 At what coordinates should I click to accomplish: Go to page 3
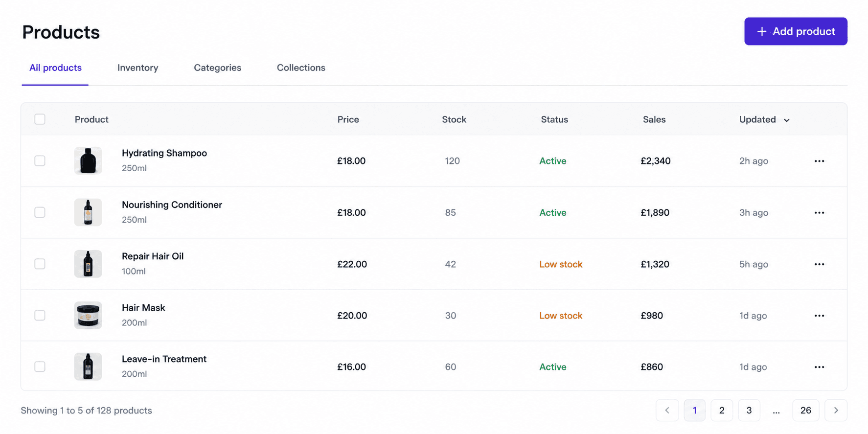pos(749,411)
